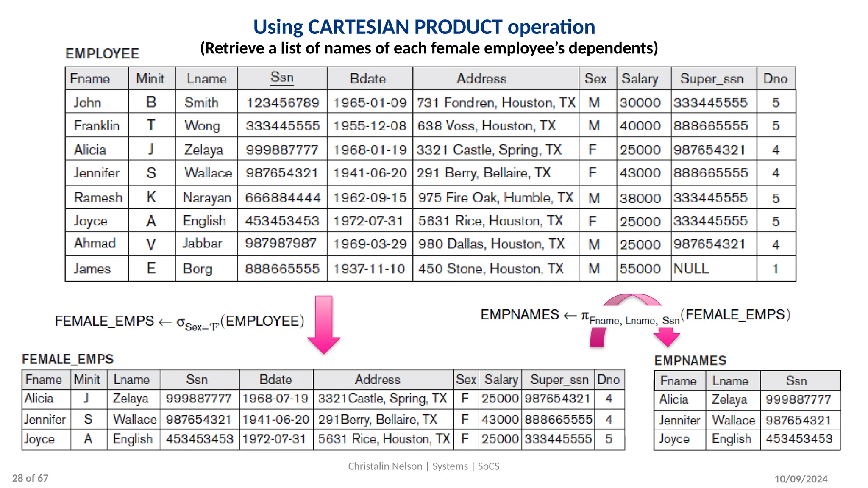Image resolution: width=868 pixels, height=488 pixels.
Task: Click the Ssn value 666884444
Action: coord(283,198)
